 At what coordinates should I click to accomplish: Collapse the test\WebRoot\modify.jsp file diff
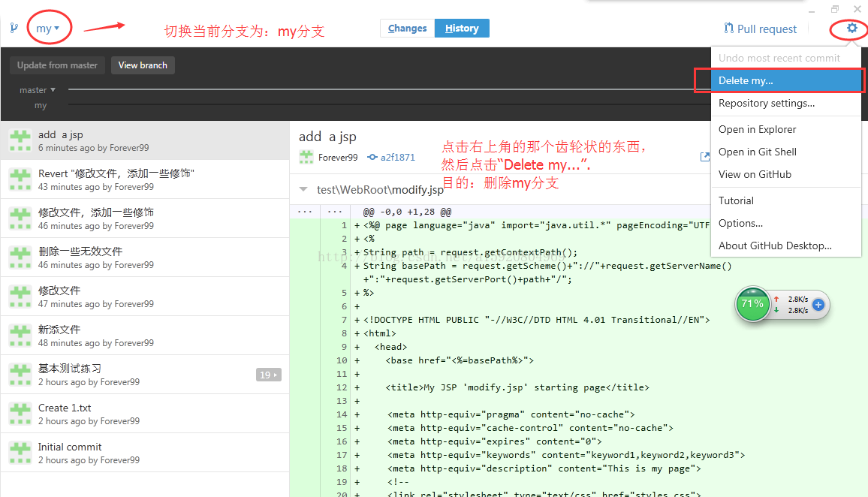click(x=303, y=189)
